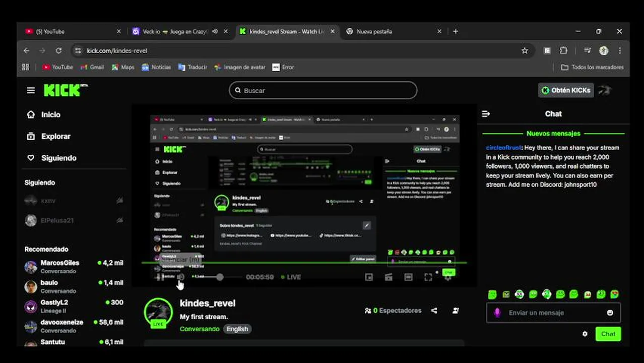Image resolution: width=644 pixels, height=363 pixels.
Task: Open Explorar in the sidebar
Action: [x=48, y=136]
